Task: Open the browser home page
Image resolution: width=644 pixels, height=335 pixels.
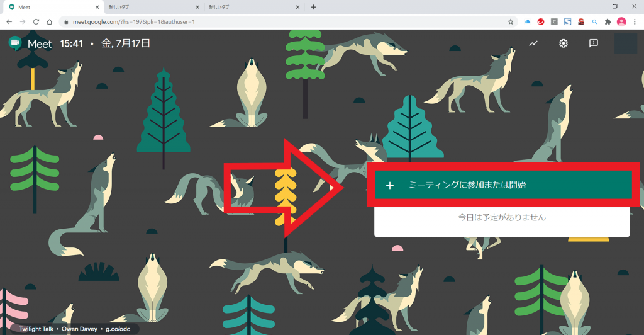Action: click(49, 22)
